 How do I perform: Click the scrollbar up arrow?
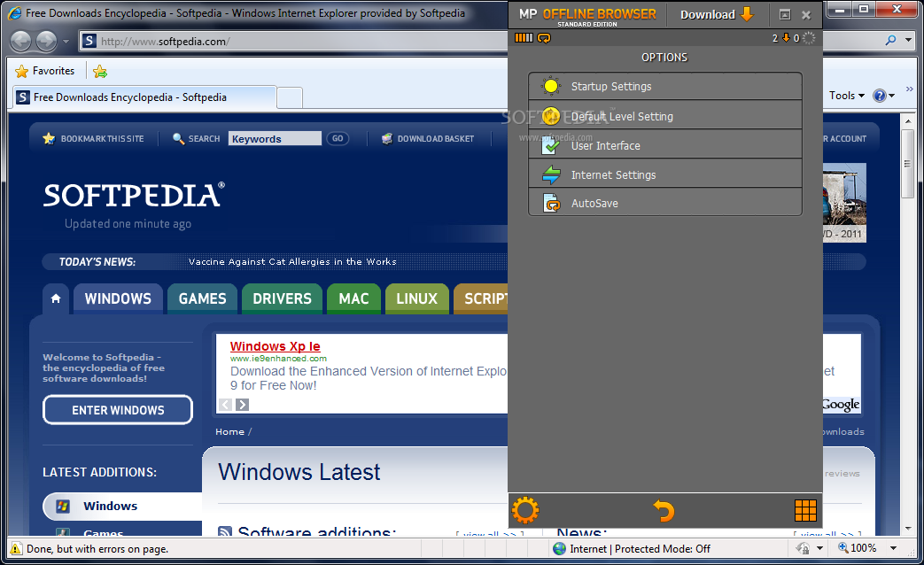(908, 120)
